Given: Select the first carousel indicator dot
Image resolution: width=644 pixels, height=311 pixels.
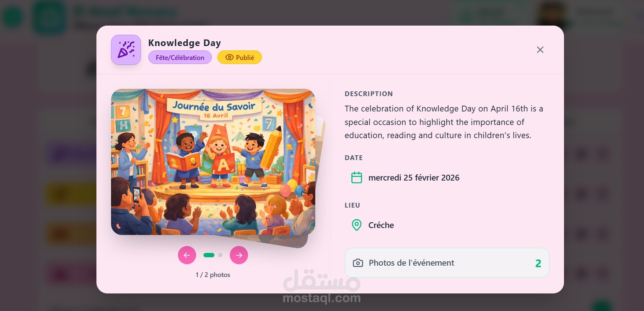Looking at the screenshot, I should tap(209, 255).
